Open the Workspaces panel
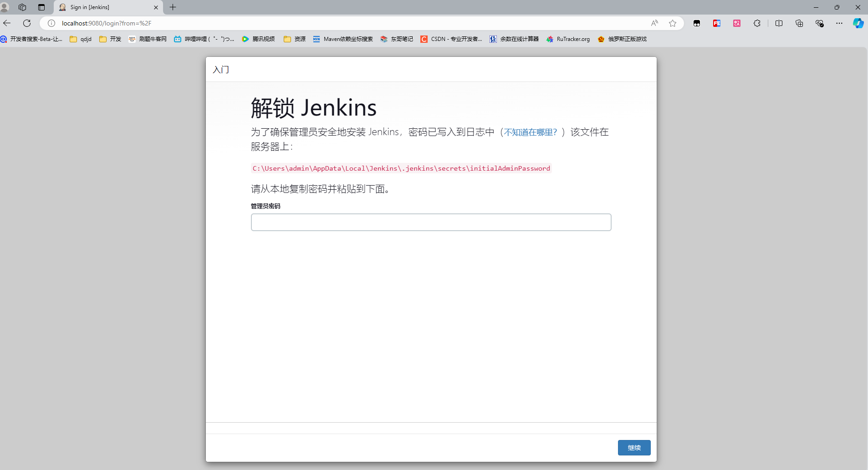 pos(22,7)
